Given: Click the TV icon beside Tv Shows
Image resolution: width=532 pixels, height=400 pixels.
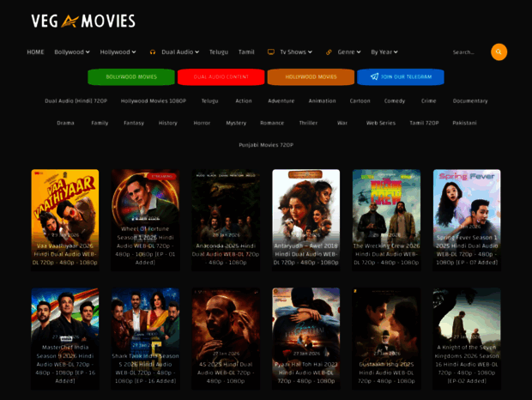Looking at the screenshot, I should (x=271, y=52).
